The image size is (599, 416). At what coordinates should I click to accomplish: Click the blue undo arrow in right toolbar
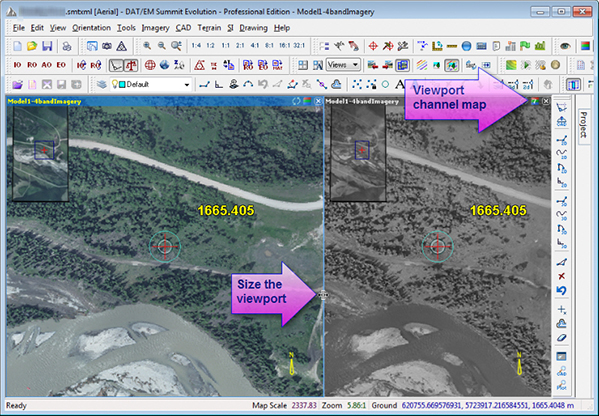561,291
